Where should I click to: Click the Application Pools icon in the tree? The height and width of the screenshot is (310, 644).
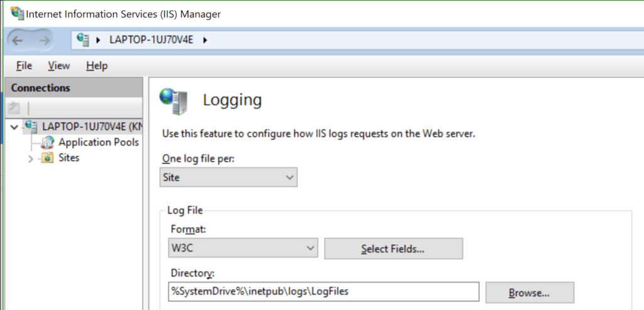(x=48, y=143)
